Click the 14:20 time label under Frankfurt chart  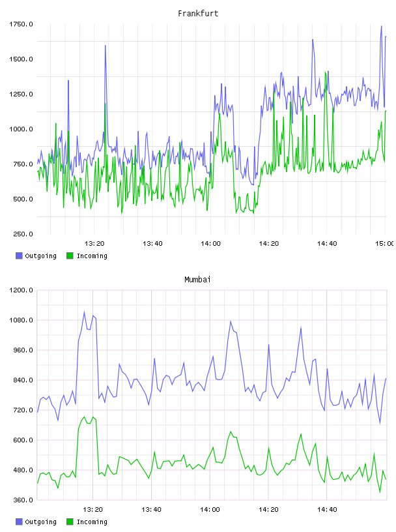tap(269, 243)
